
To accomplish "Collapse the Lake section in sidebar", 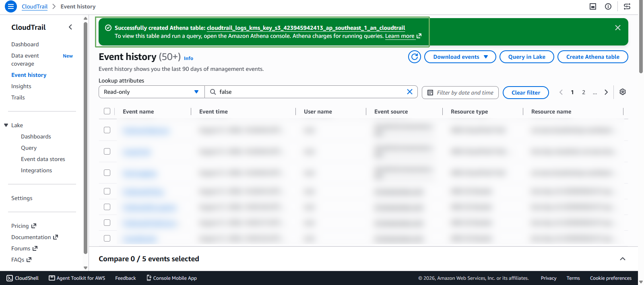I will [6, 125].
